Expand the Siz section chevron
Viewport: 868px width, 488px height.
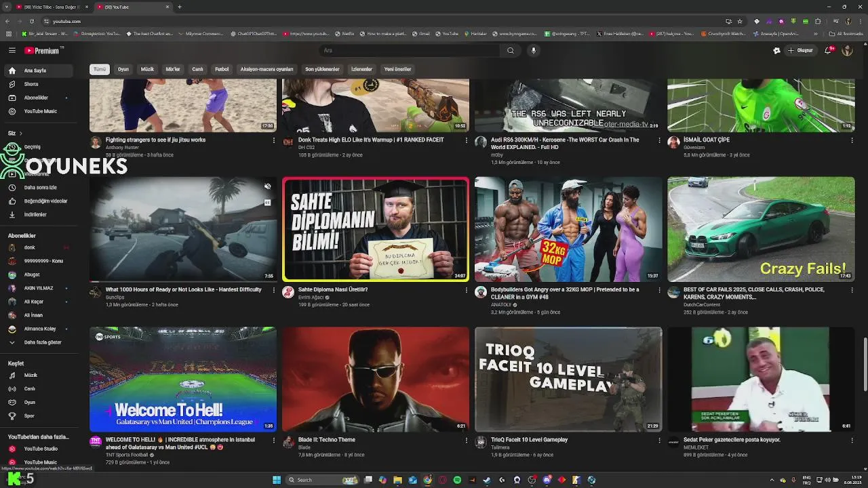click(x=20, y=134)
